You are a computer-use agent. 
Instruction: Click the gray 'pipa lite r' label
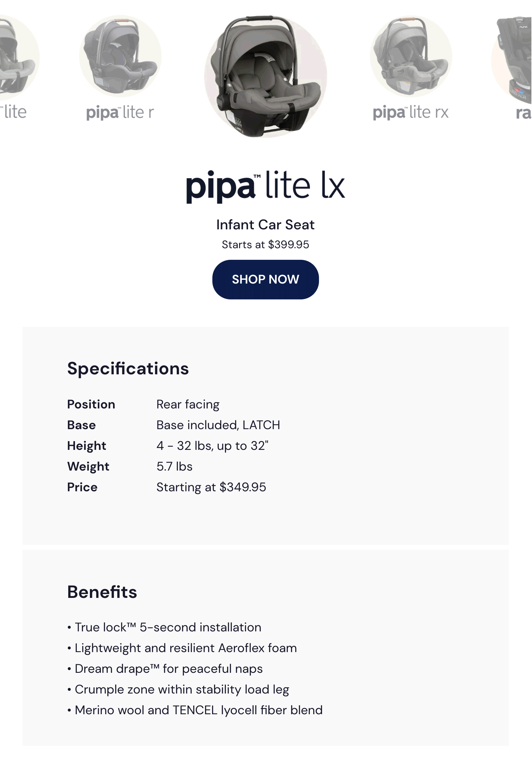120,113
